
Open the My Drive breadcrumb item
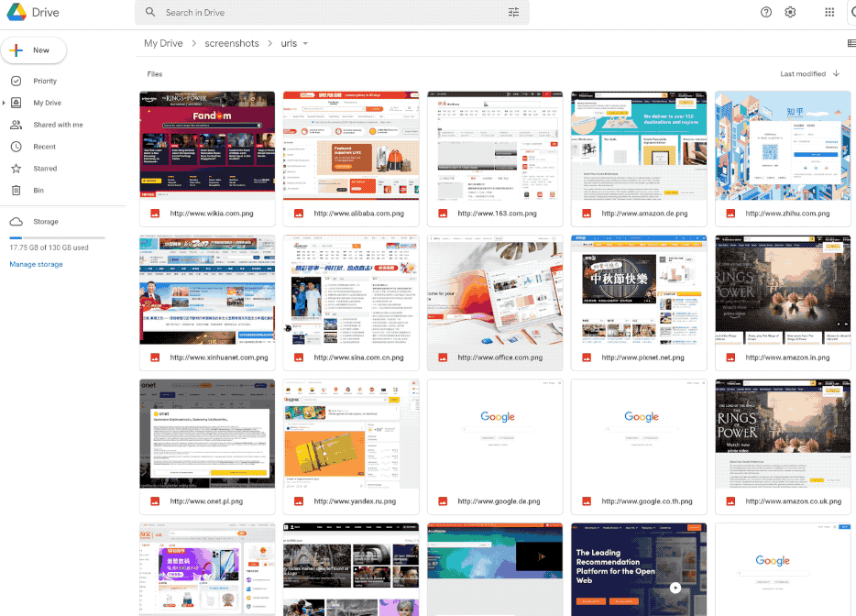point(162,43)
